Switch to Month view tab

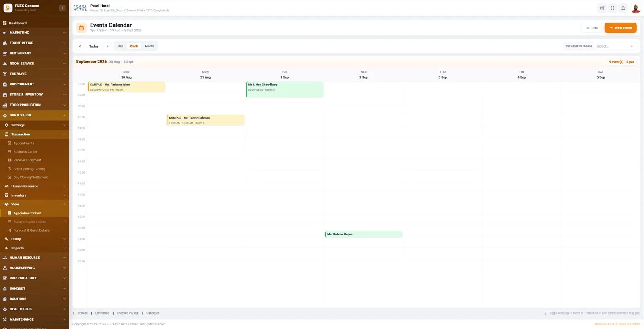(x=149, y=46)
